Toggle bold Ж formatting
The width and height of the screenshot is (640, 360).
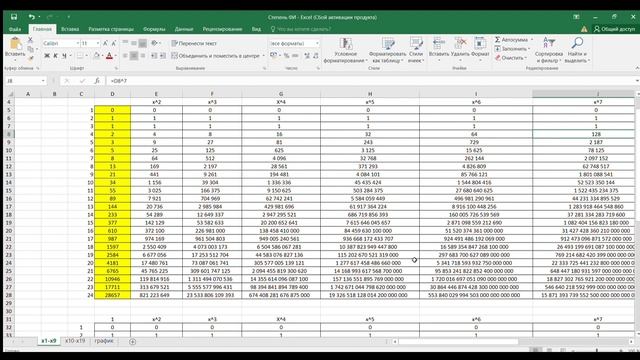[47, 56]
